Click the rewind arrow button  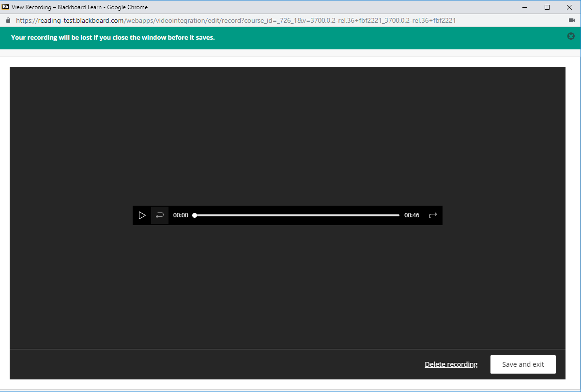click(x=160, y=215)
